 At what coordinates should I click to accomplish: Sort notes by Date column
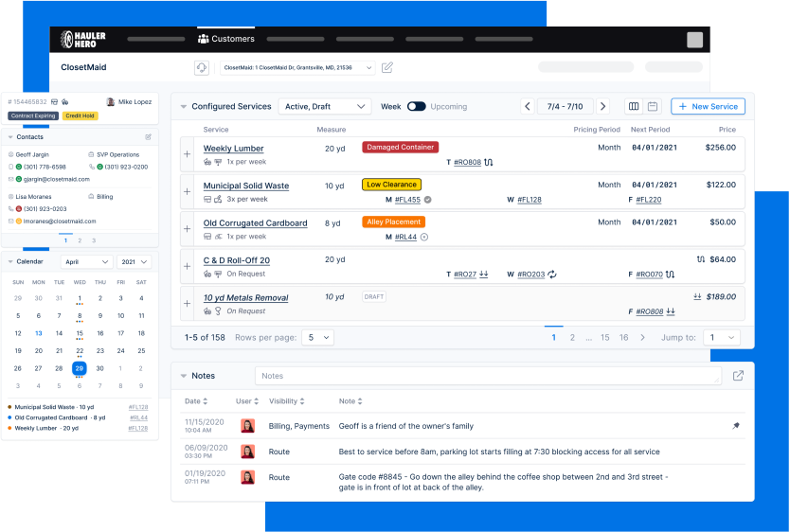click(x=196, y=401)
